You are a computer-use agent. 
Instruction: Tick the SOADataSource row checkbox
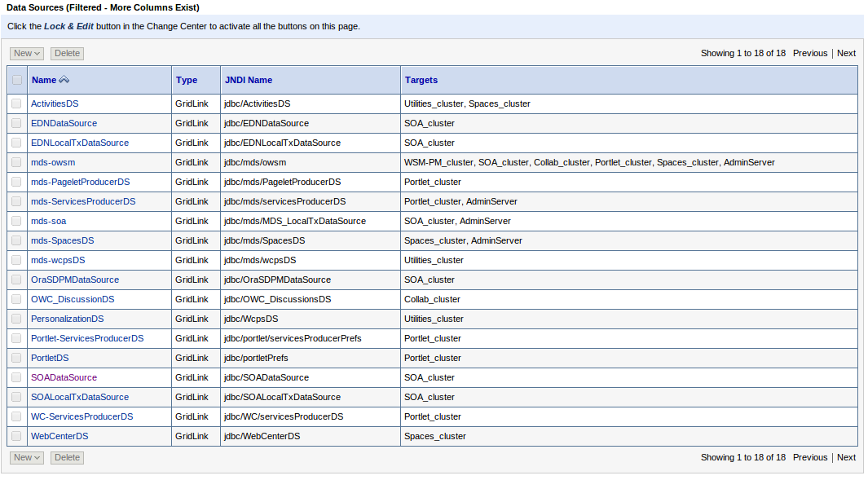click(x=16, y=377)
